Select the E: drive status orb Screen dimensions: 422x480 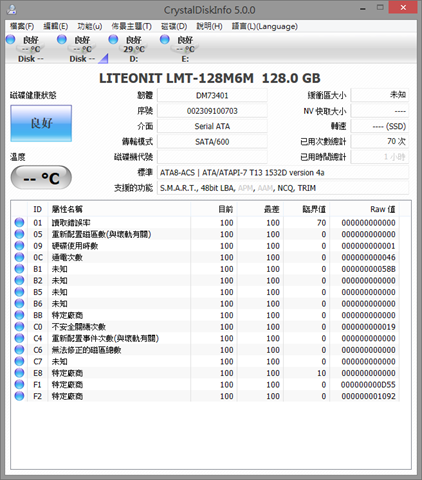(165, 39)
